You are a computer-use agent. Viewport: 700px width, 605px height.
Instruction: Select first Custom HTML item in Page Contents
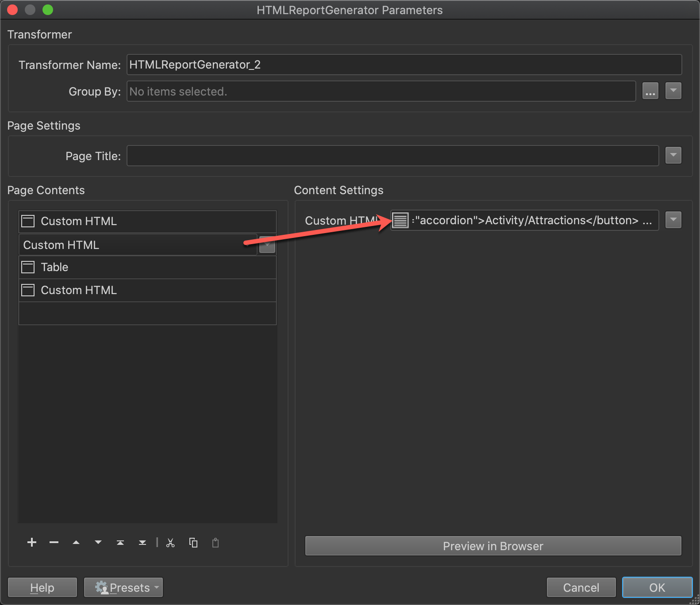147,222
